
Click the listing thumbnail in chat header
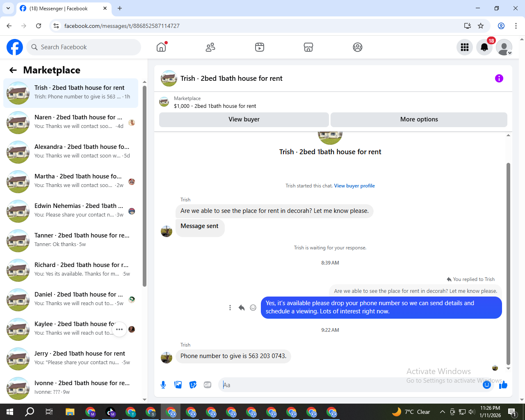[169, 78]
